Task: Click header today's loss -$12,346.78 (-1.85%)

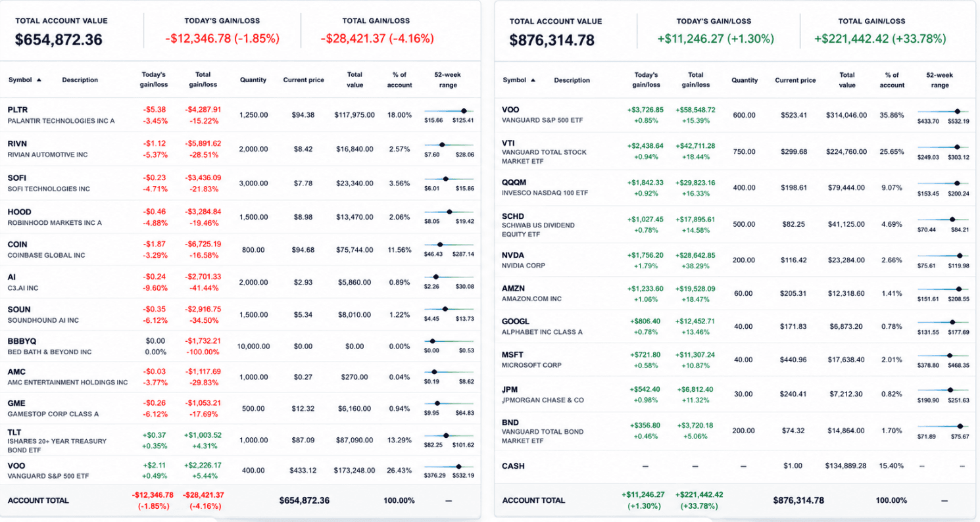Action: click(222, 39)
